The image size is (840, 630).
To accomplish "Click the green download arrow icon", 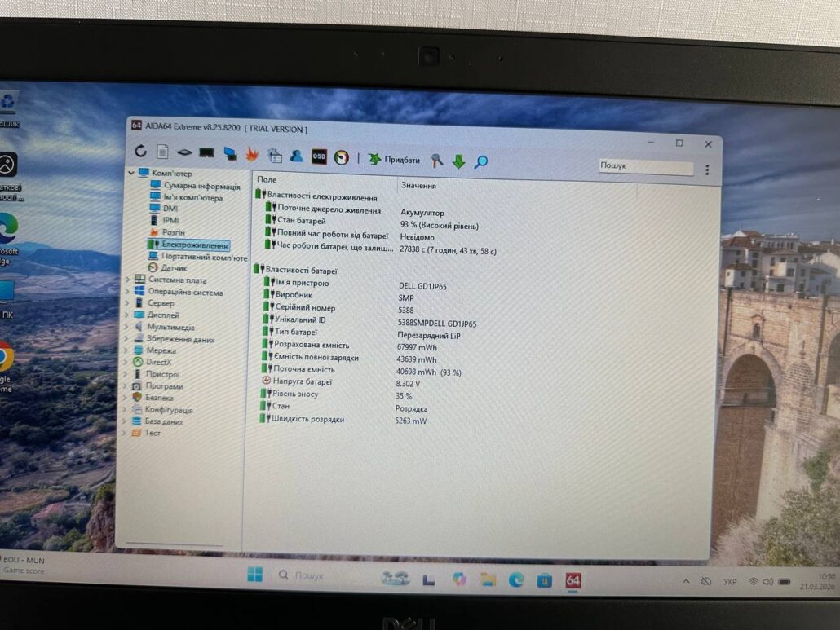I will (x=458, y=161).
